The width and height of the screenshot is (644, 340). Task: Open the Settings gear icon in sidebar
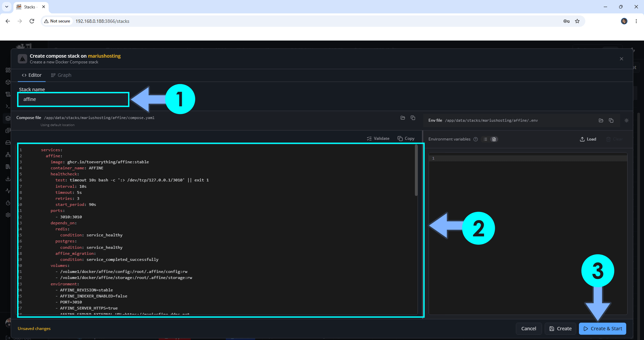click(x=8, y=215)
